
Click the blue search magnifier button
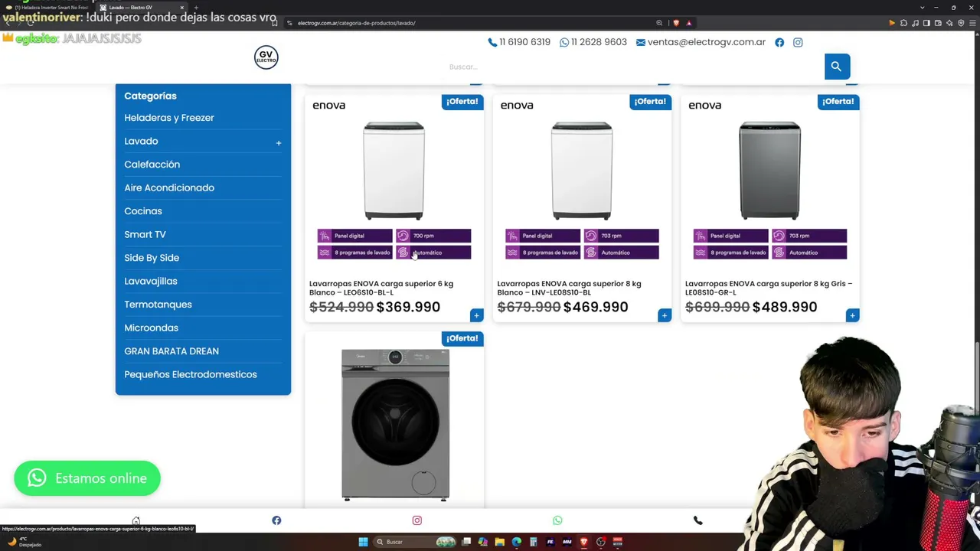click(836, 67)
